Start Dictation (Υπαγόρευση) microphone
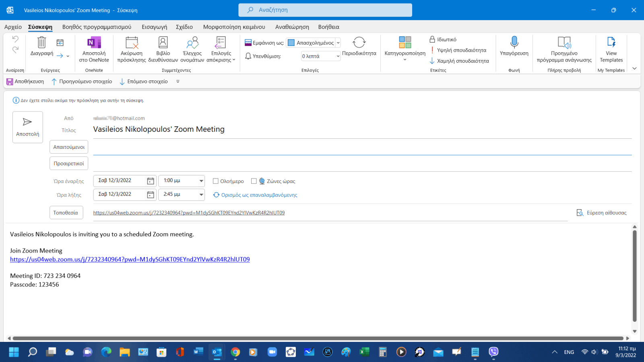 (514, 46)
